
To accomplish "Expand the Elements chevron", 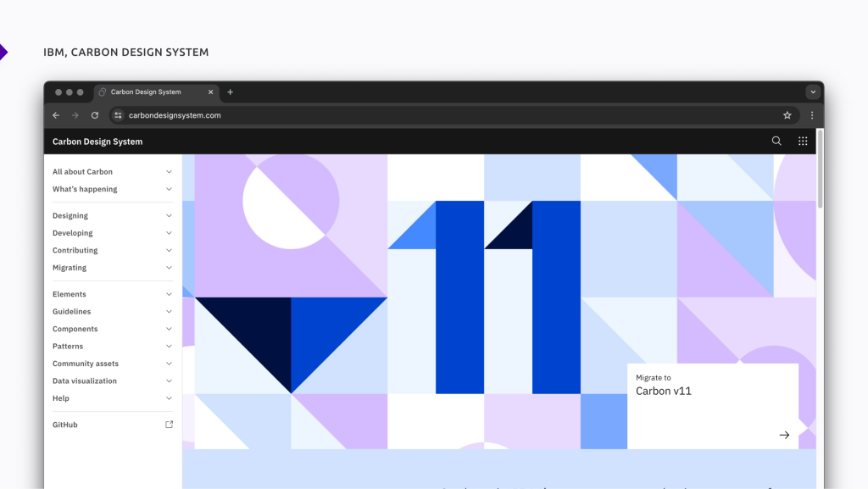I will click(x=169, y=294).
